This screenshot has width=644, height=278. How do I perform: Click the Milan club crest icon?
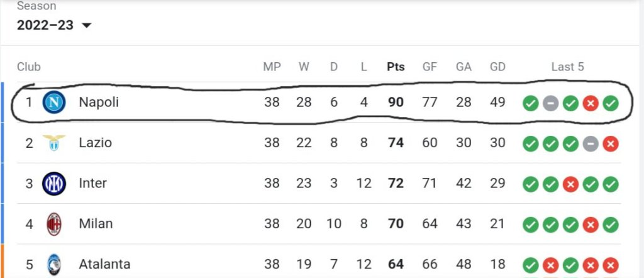click(x=53, y=224)
